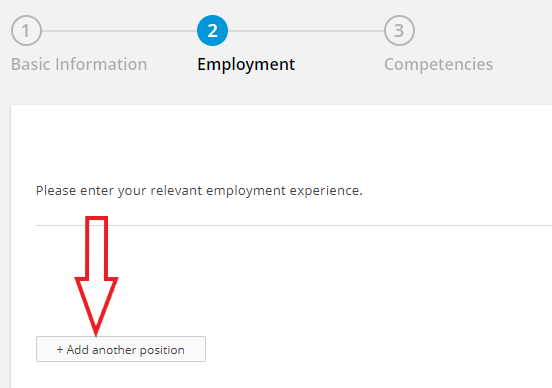Image resolution: width=552 pixels, height=388 pixels.
Task: Click the employment experience instruction text
Action: click(x=199, y=190)
